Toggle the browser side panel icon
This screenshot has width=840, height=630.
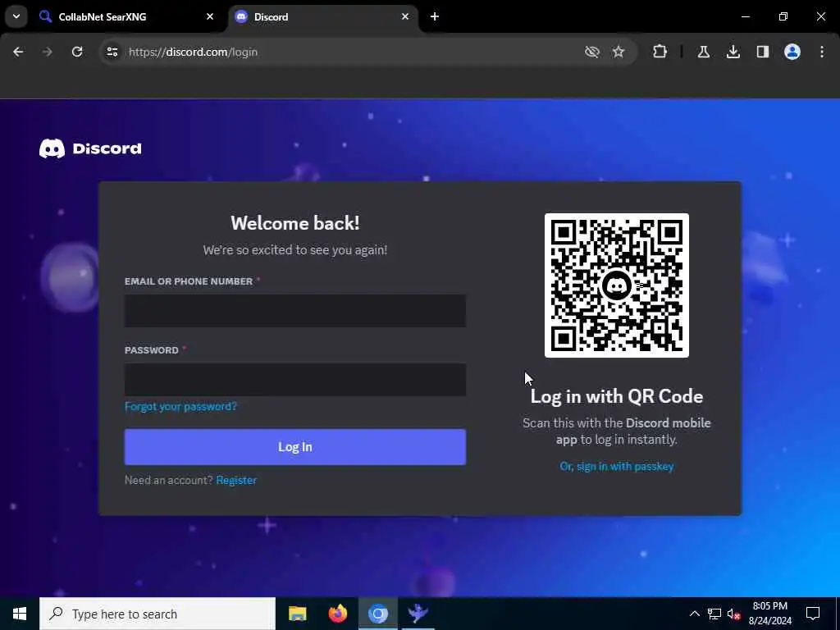coord(763,52)
